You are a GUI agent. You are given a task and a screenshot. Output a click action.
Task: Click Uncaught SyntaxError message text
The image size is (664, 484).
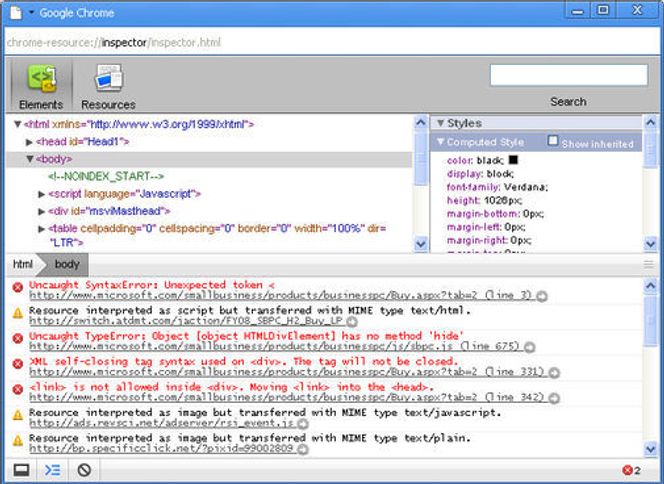(x=152, y=285)
